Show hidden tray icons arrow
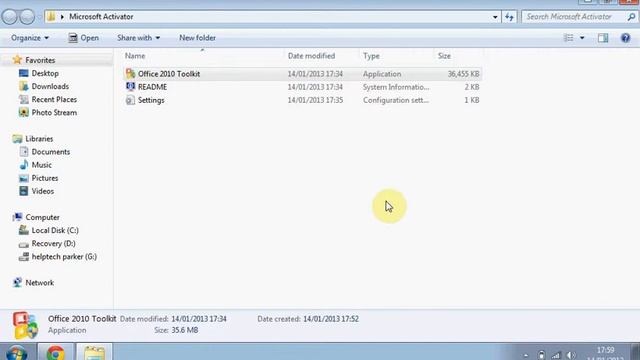640x360 pixels. pyautogui.click(x=526, y=356)
